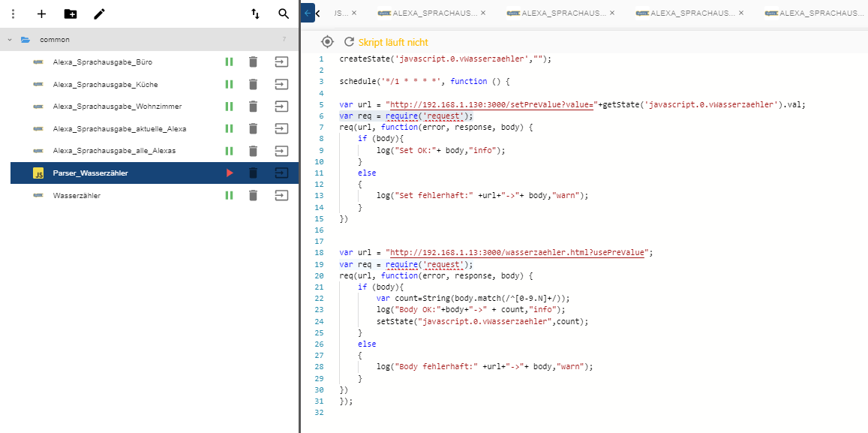The height and width of the screenshot is (433, 868).
Task: Delete the Parser_Wasserzähler script
Action: [x=253, y=173]
